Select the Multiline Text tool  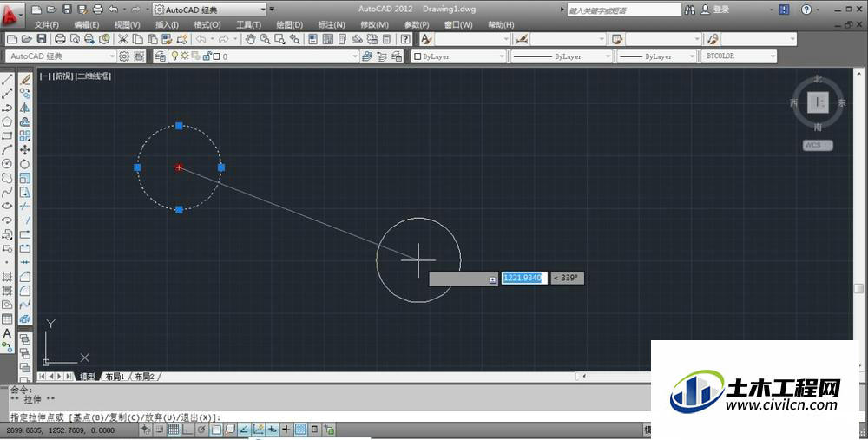(x=7, y=333)
